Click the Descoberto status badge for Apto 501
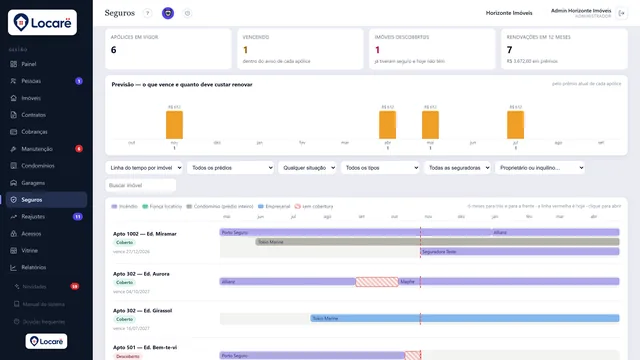The height and width of the screenshot is (360, 640). tap(128, 356)
